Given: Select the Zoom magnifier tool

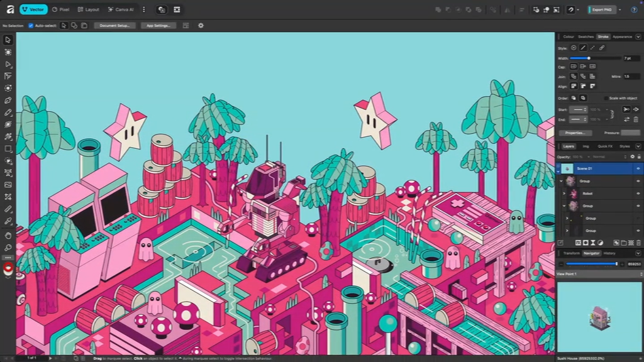Looking at the screenshot, I should [8, 248].
